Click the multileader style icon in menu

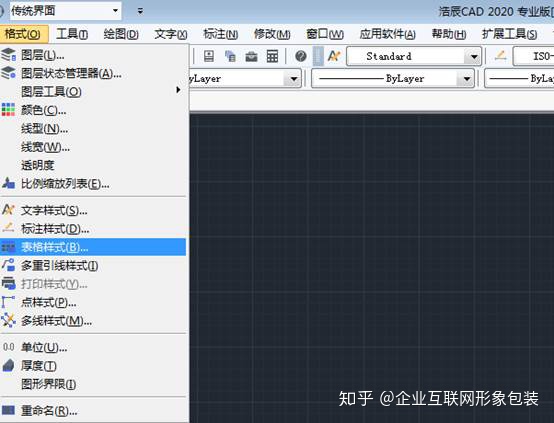pyautogui.click(x=8, y=265)
